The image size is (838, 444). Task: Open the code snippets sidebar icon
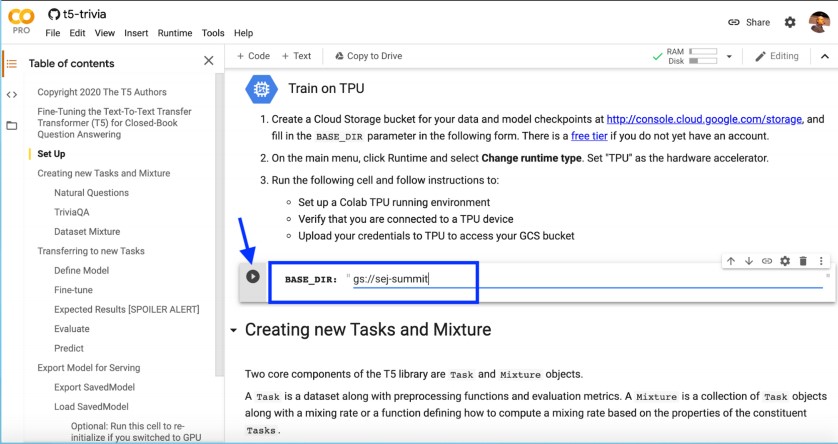tap(12, 95)
